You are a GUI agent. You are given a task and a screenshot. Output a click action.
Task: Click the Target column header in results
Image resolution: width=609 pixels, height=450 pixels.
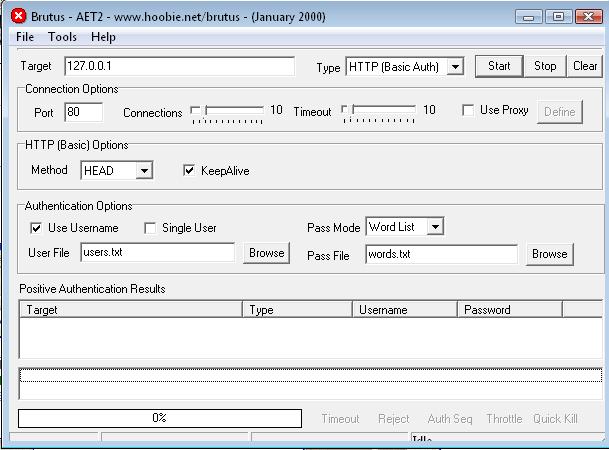pyautogui.click(x=131, y=309)
